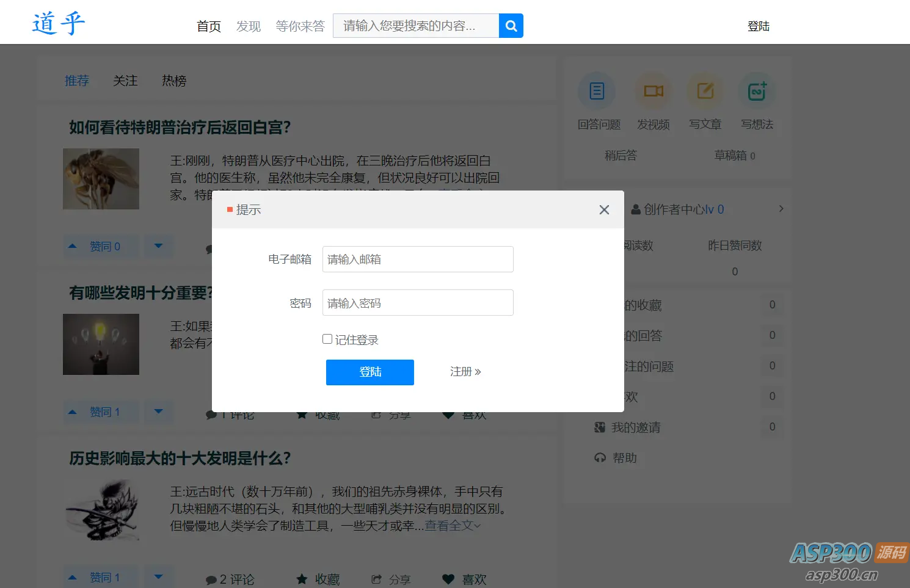Select the 回答问题 (answer question) icon
Viewport: 910px width, 588px height.
pos(597,90)
